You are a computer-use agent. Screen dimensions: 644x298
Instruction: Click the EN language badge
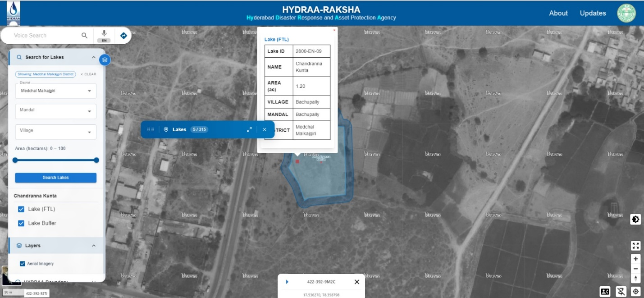104,41
